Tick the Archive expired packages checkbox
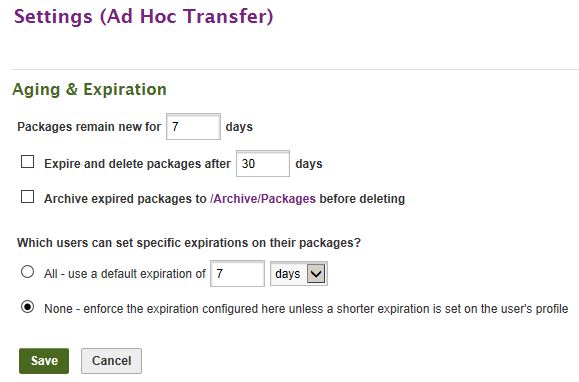Viewport: 579px width, 382px height. 27,197
